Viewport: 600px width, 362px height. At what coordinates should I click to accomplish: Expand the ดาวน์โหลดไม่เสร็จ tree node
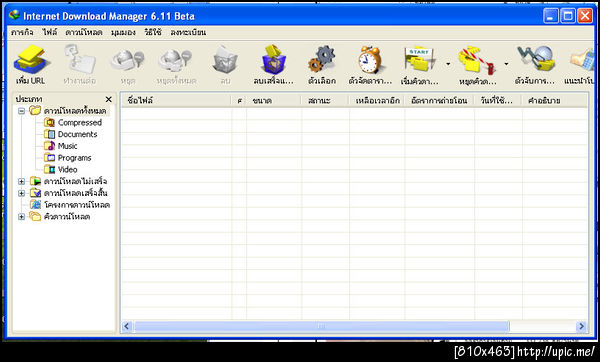coord(21,181)
